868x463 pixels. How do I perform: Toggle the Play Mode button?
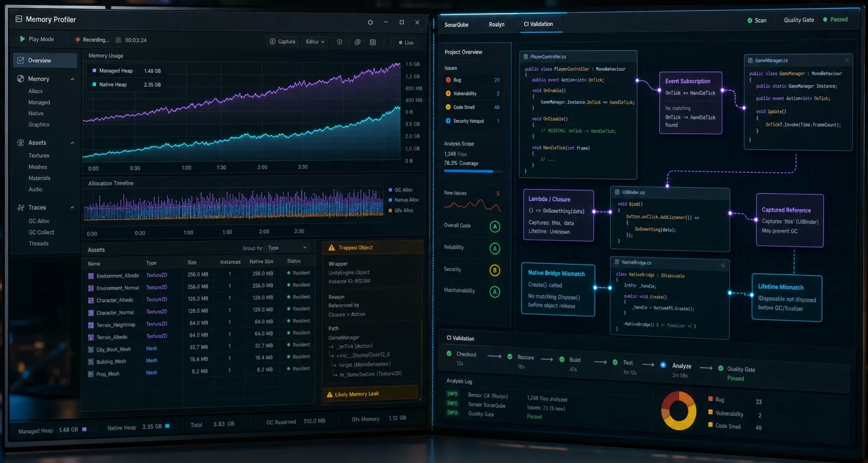pyautogui.click(x=36, y=39)
